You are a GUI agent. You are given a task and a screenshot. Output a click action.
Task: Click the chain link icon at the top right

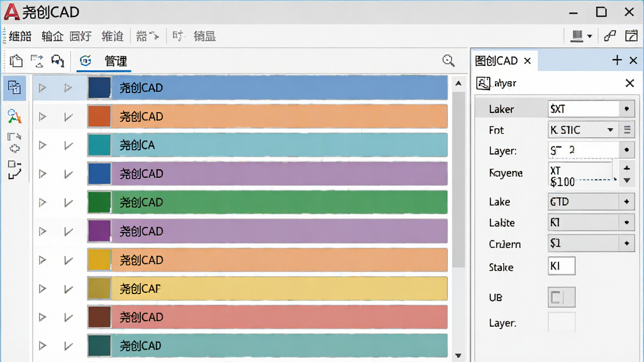610,36
